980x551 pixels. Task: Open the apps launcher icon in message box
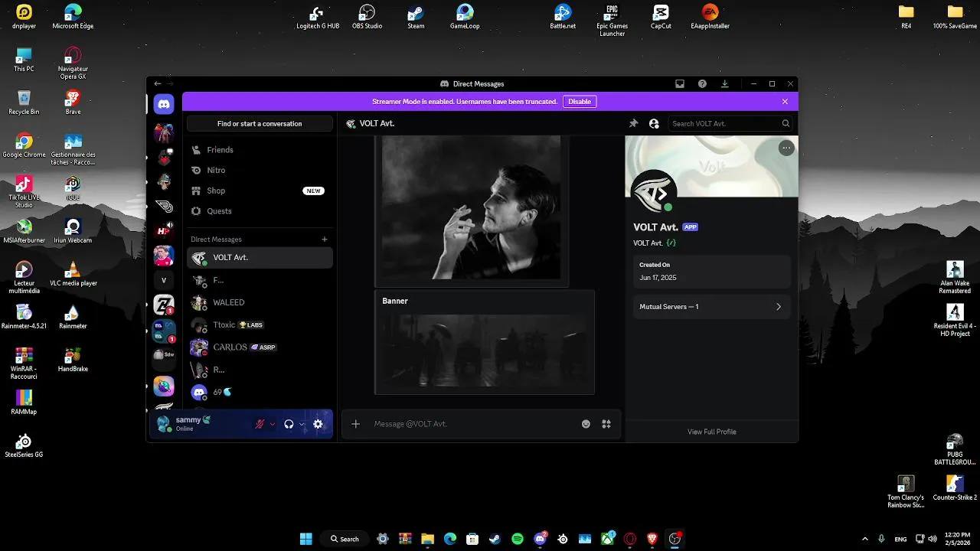[606, 424]
